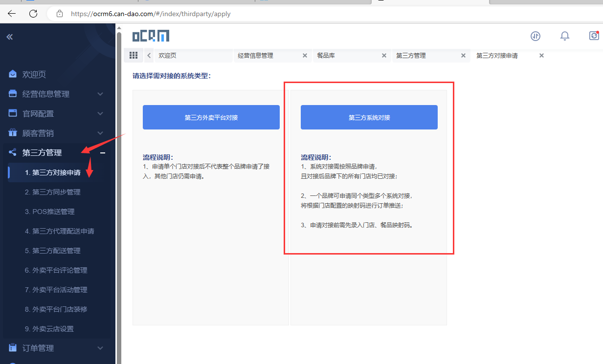Expand the 官网配置 menu chevron
The width and height of the screenshot is (603, 364).
pos(100,113)
